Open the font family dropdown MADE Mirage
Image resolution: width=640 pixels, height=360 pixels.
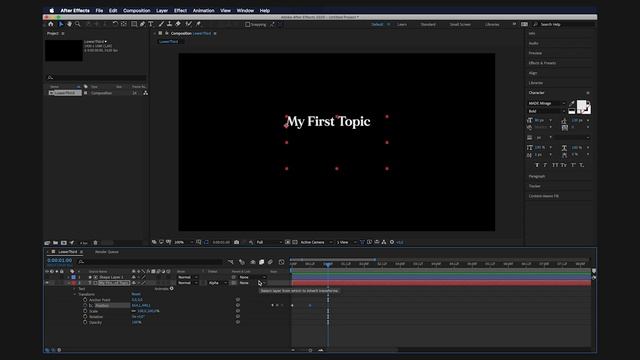click(547, 103)
